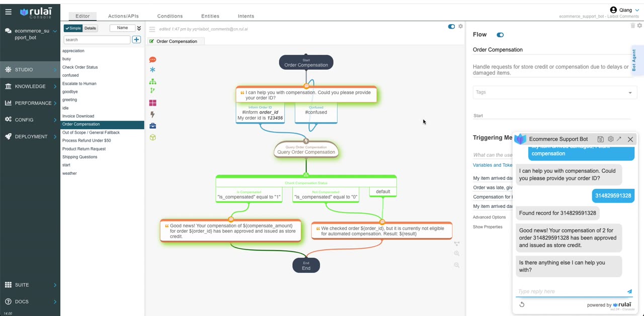The width and height of the screenshot is (644, 316).
Task: Restart the chat conversation
Action: (522, 304)
